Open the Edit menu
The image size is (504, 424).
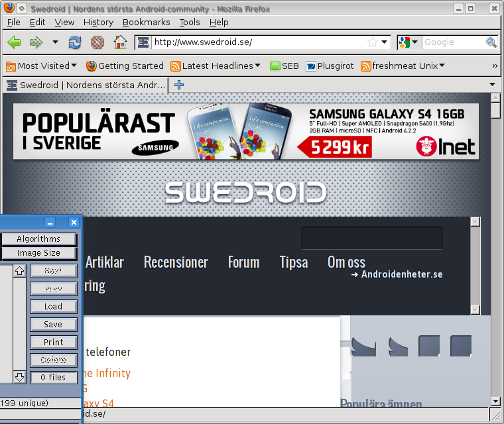tap(37, 22)
